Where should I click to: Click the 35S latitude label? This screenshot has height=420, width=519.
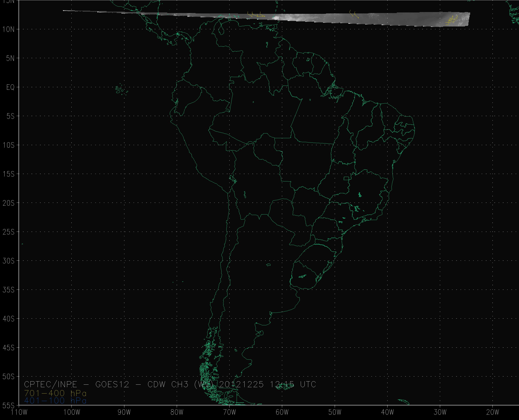(9, 290)
